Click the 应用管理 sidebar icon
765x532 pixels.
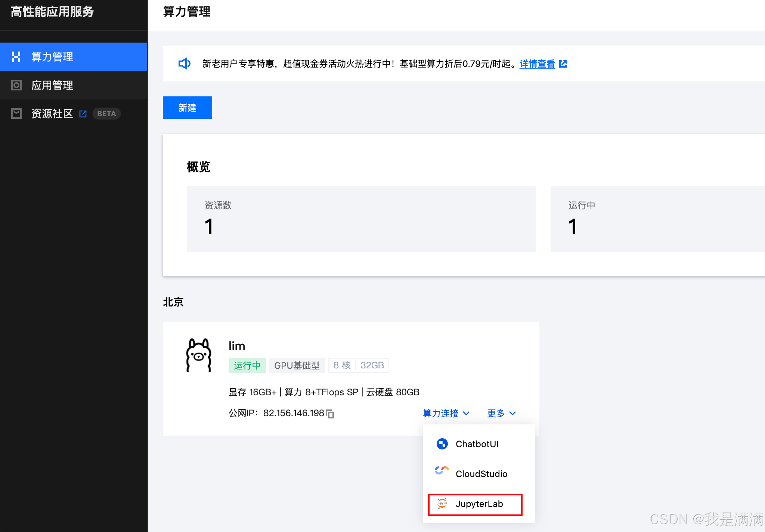coord(16,85)
